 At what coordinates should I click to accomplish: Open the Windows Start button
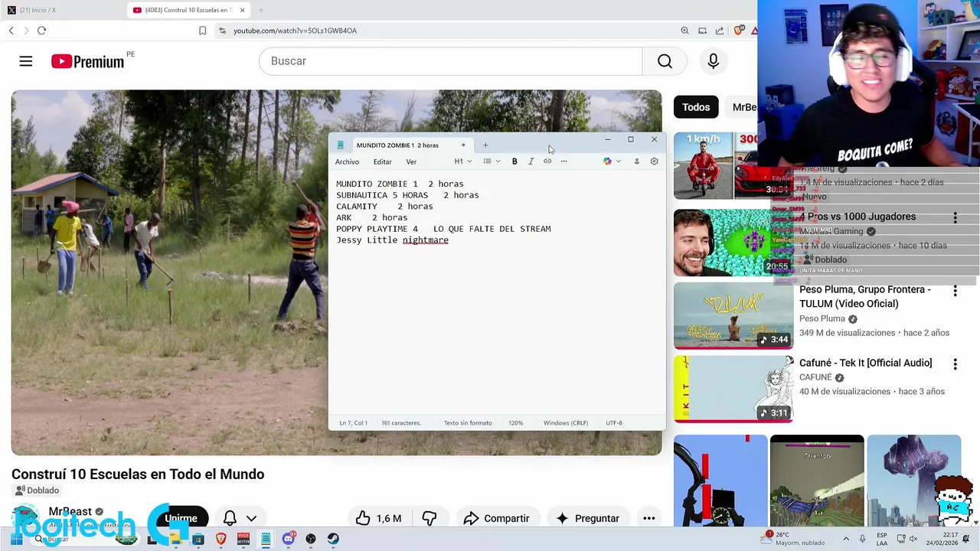(15, 539)
